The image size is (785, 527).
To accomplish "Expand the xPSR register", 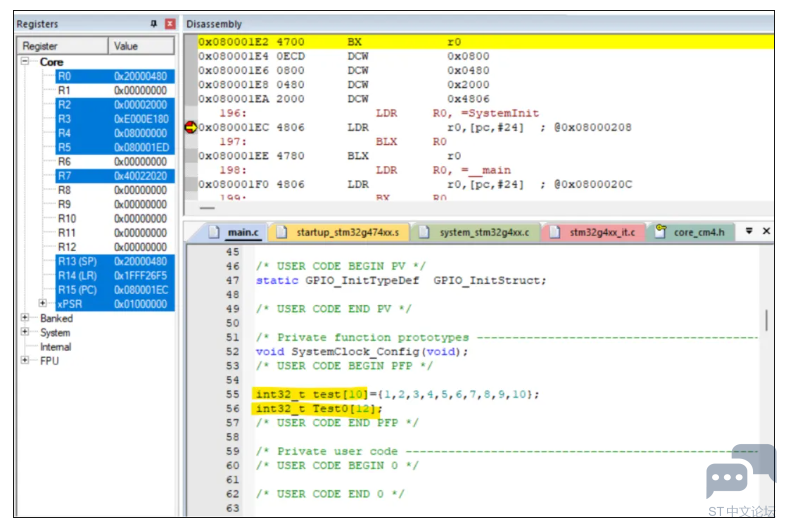I will click(x=43, y=303).
